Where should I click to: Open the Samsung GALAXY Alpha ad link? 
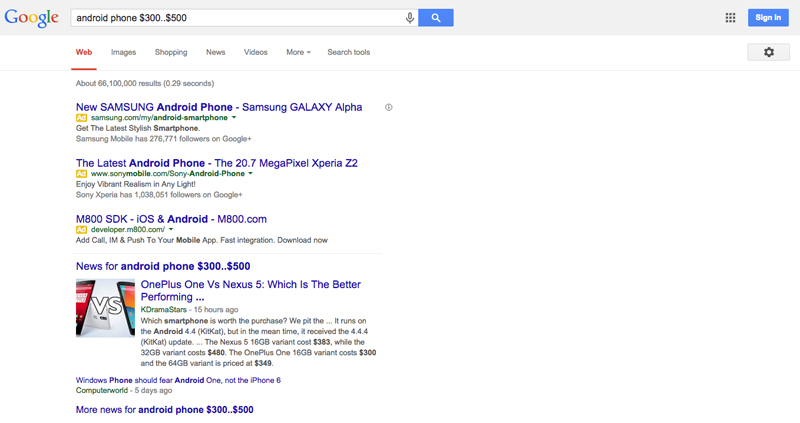click(x=219, y=107)
